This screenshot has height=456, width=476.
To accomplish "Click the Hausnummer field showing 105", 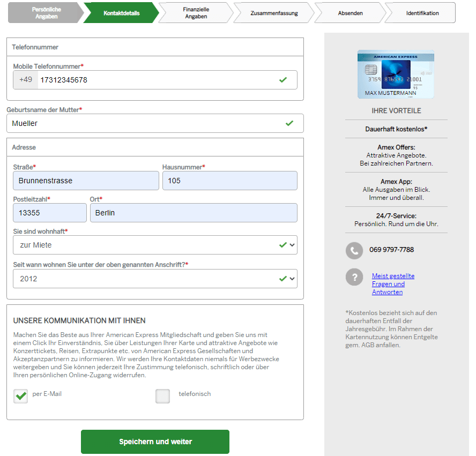I will 230,181.
